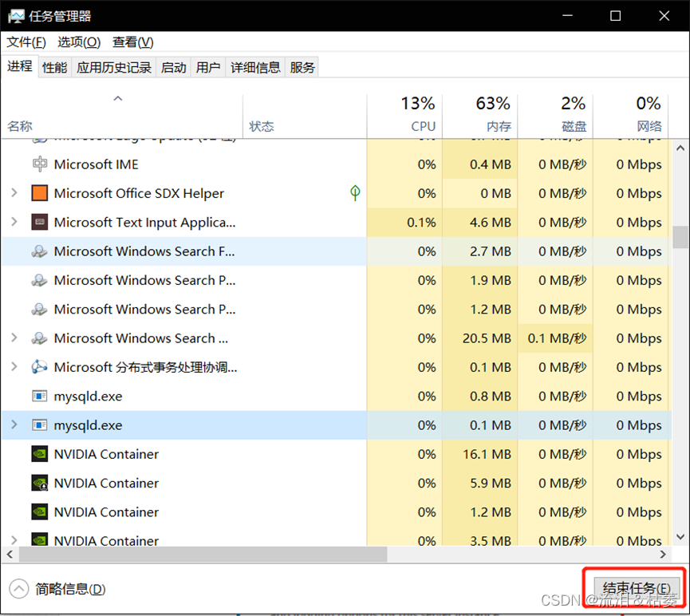Image resolution: width=690 pixels, height=616 pixels.
Task: Click the vertical scrollbar up arrow
Action: tap(680, 148)
